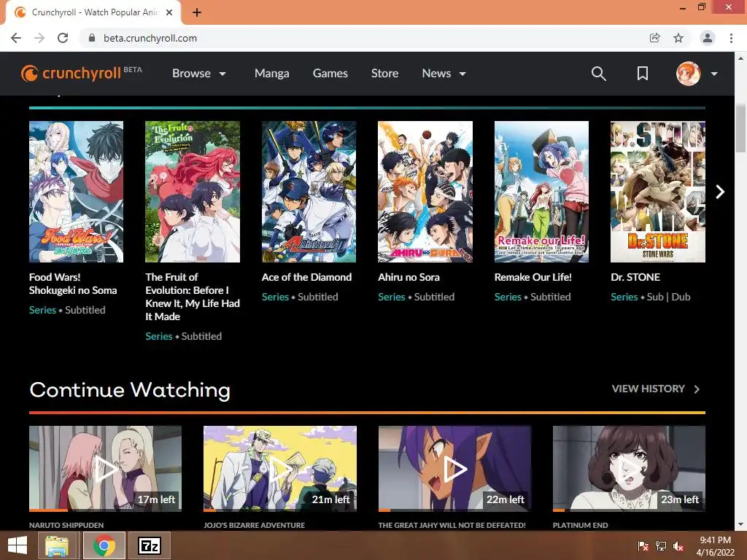Viewport: 747px width, 560px height.
Task: Click the 23m left badge
Action: [680, 499]
